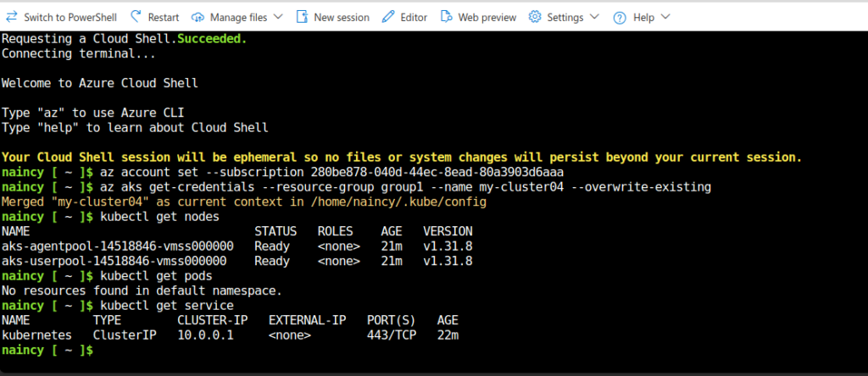Click the Manage files cloud icon
The image size is (868, 376).
click(x=198, y=17)
